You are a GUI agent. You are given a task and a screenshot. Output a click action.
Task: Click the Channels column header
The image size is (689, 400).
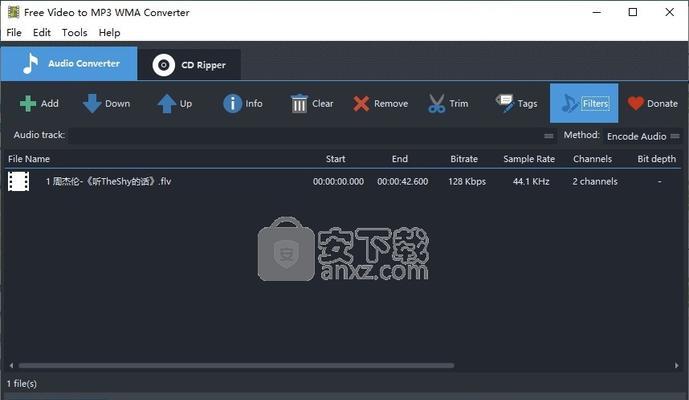tap(592, 159)
